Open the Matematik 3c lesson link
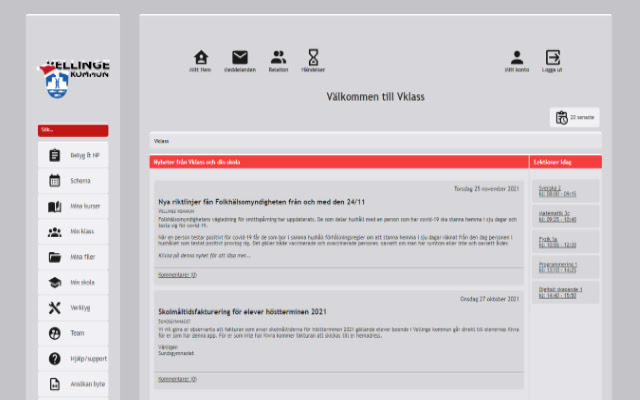The height and width of the screenshot is (400, 640). click(x=557, y=216)
